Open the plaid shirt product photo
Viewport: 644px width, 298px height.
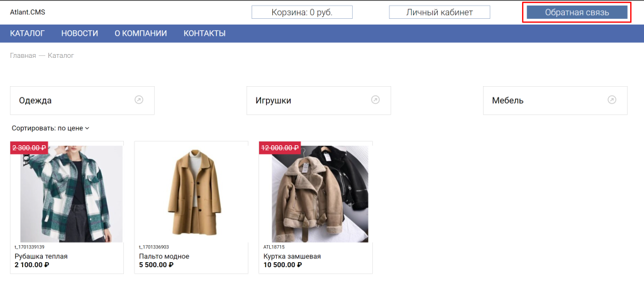(x=71, y=194)
